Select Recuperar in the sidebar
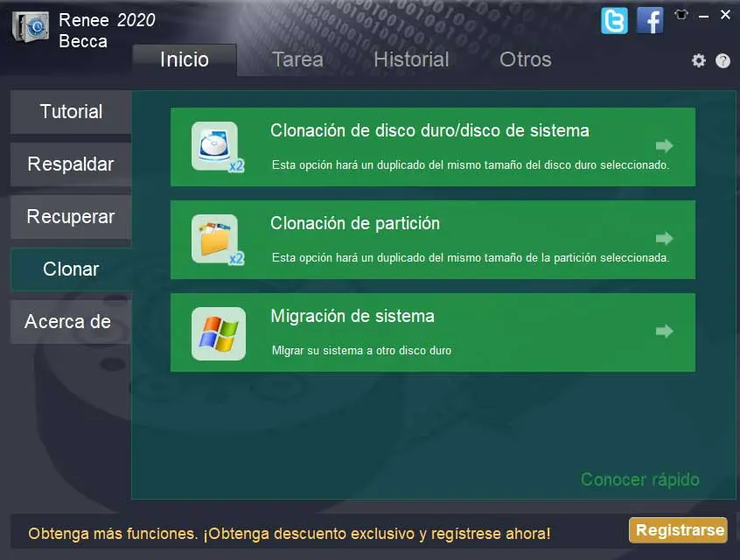740x560 pixels. (x=71, y=217)
